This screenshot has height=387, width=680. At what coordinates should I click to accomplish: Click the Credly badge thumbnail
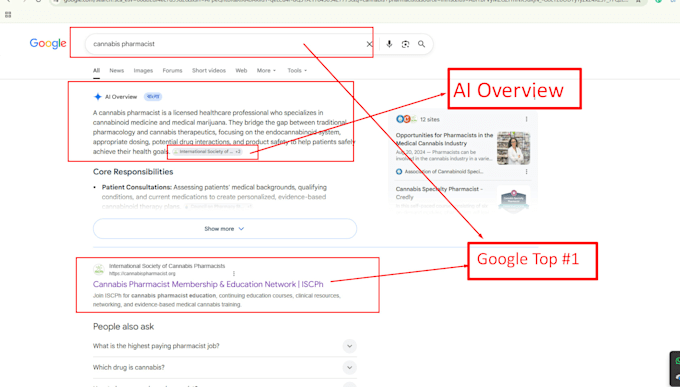tap(513, 199)
